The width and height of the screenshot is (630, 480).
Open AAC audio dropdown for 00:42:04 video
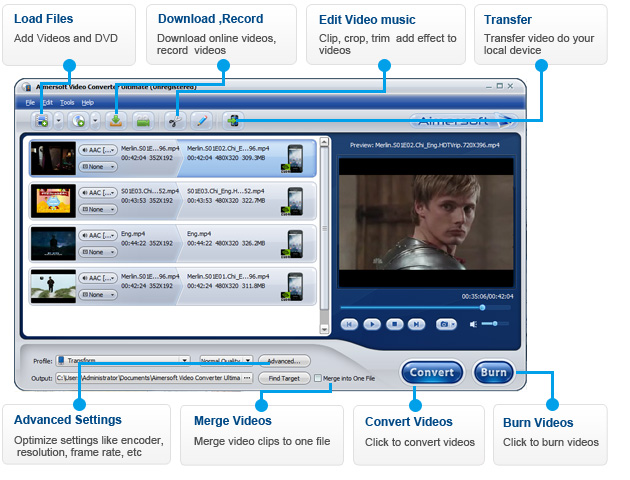point(98,150)
